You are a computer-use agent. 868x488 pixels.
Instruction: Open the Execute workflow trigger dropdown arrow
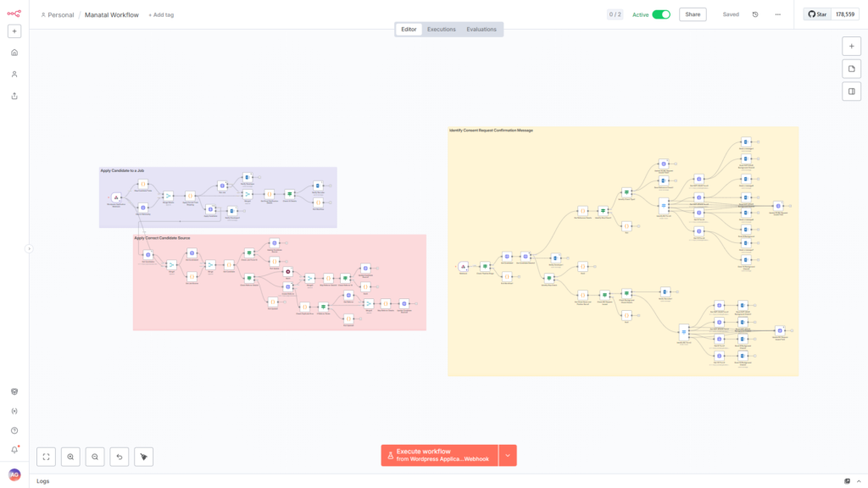click(x=508, y=455)
